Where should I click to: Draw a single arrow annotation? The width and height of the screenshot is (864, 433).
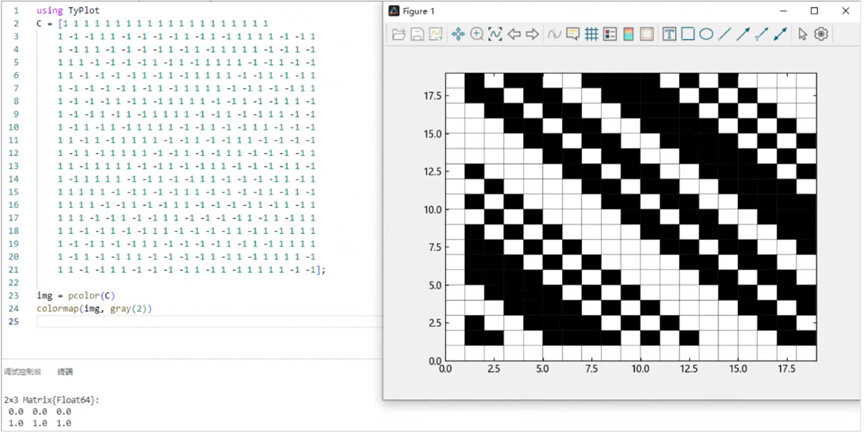[x=743, y=34]
